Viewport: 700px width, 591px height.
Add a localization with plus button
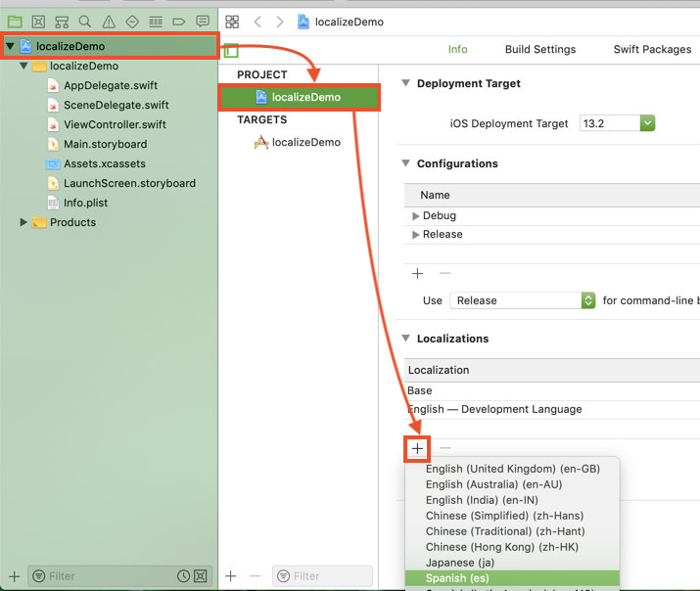[x=417, y=448]
